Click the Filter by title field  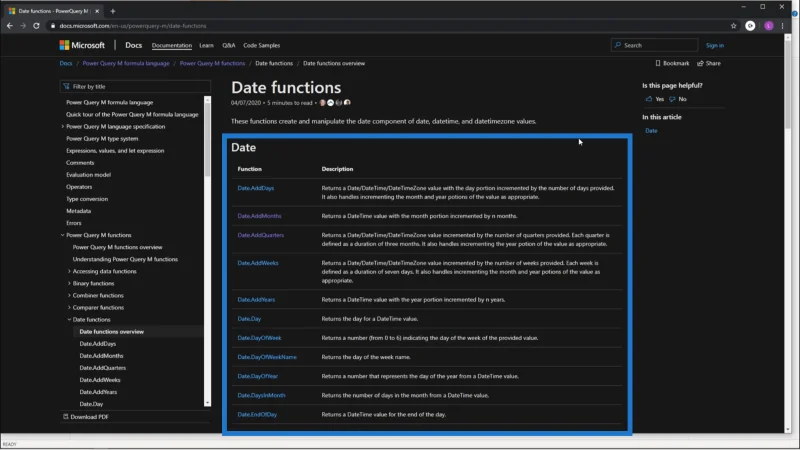(x=135, y=86)
